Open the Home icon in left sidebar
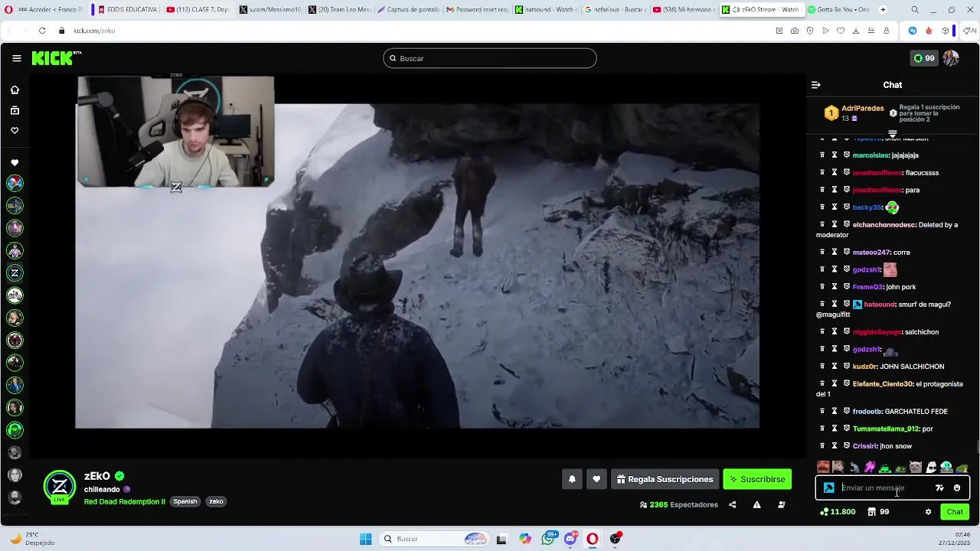The width and height of the screenshot is (980, 551). [15, 90]
